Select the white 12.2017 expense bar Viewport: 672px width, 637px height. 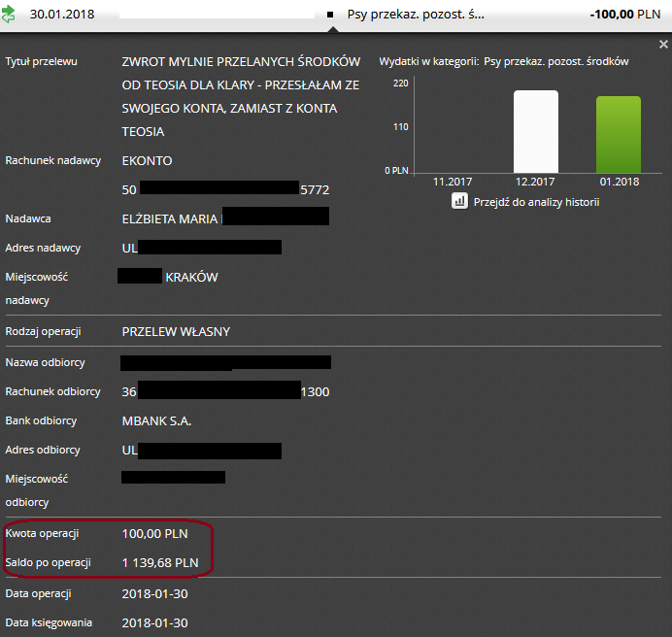coord(536,131)
